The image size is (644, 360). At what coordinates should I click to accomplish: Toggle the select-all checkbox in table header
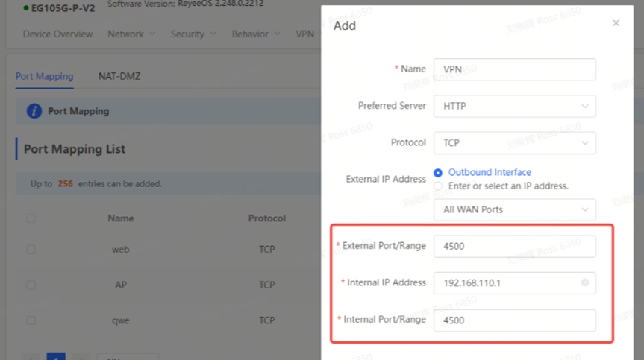pyautogui.click(x=31, y=218)
